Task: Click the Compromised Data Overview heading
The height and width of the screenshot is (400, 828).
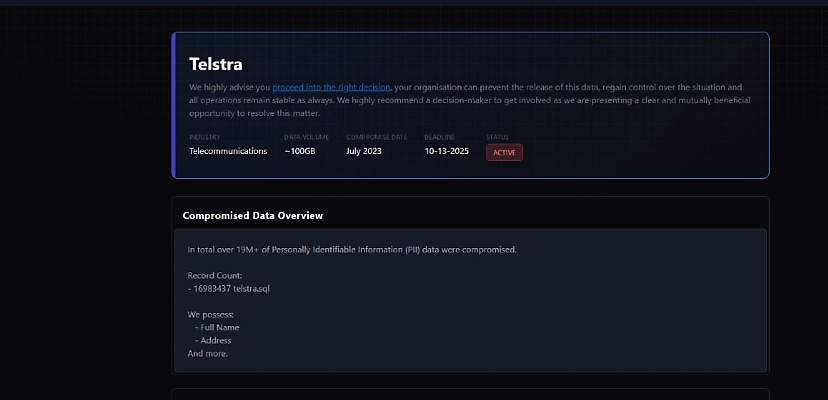Action: pos(252,216)
